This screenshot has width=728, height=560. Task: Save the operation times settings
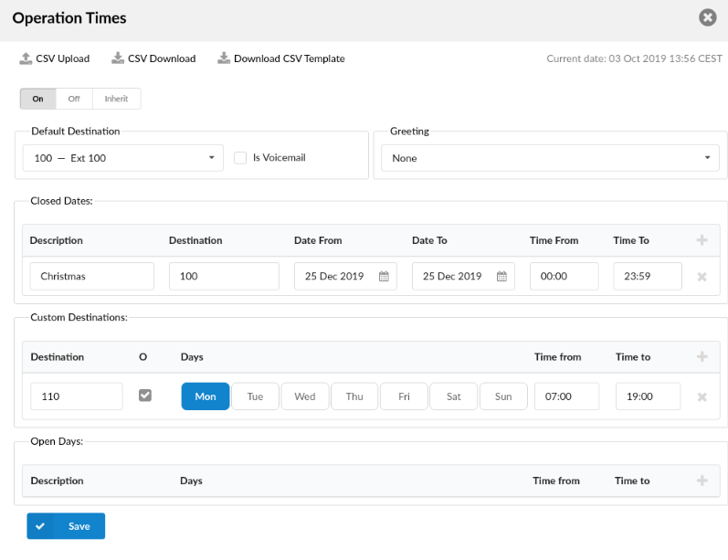(66, 526)
